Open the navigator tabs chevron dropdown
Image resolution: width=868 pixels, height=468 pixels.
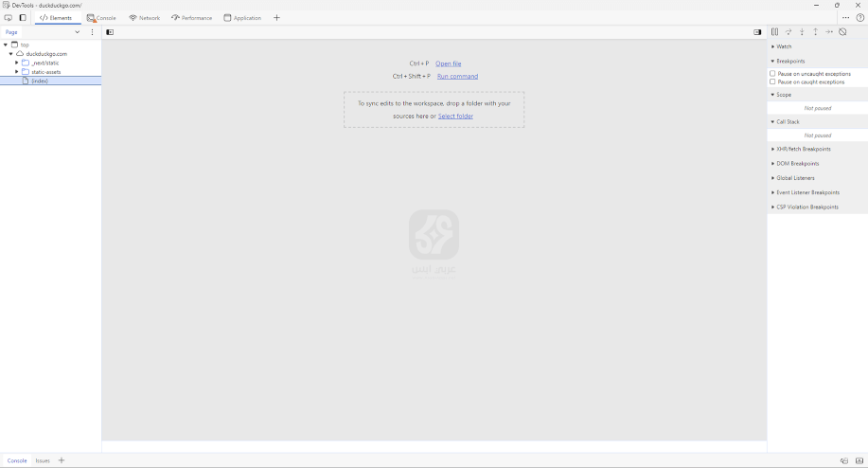point(78,32)
